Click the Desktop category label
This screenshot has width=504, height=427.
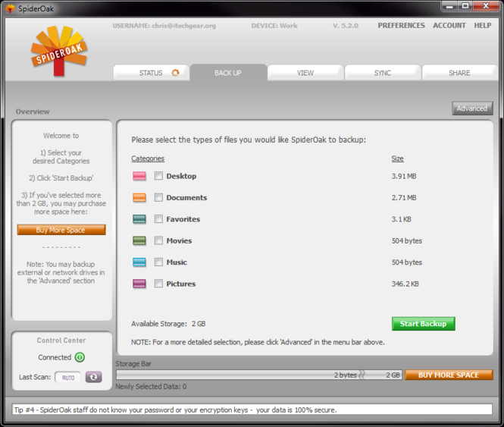pos(181,176)
